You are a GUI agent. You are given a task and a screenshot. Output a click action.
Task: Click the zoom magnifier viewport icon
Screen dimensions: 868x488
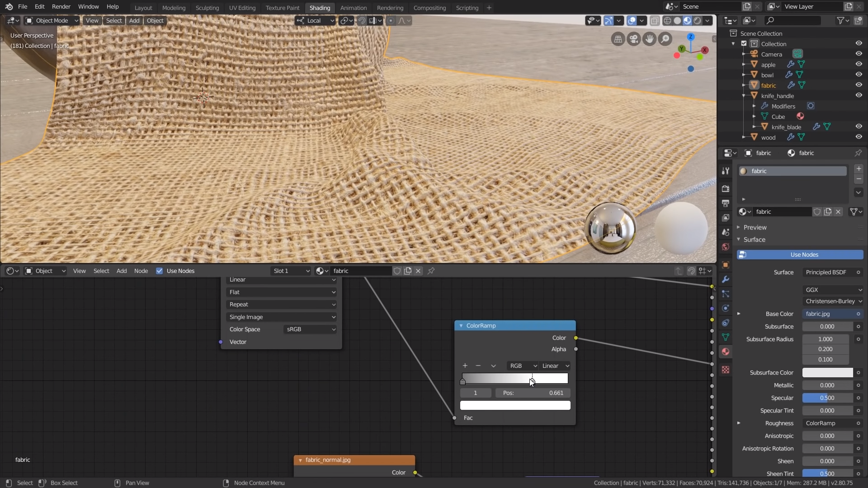point(665,39)
